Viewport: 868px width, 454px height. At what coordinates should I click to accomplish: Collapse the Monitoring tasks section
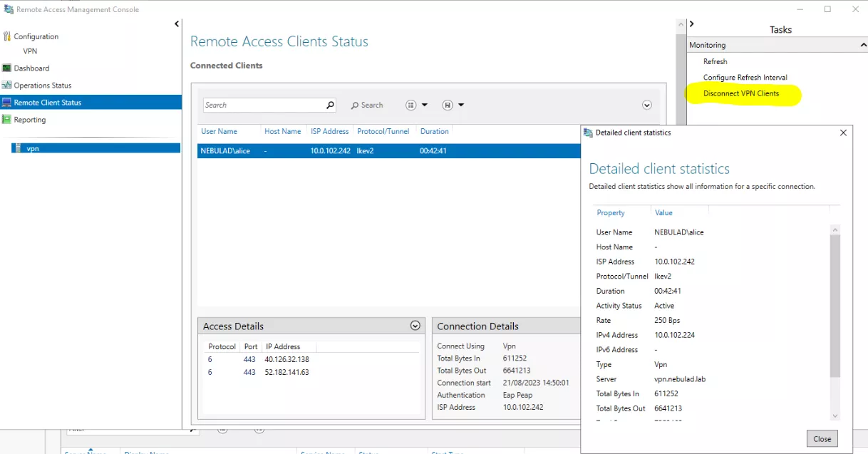(x=863, y=45)
